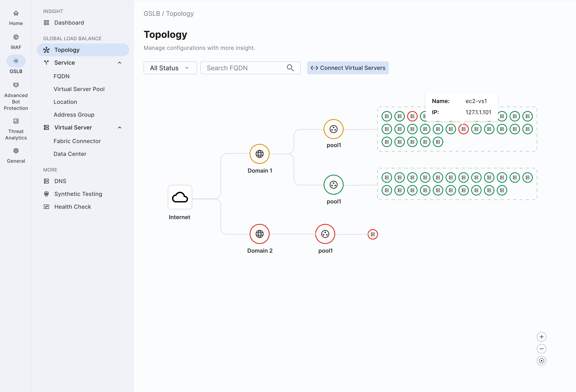Open Advanced Bot Protection icon
Screen dimensions: 576x392
pos(16,85)
